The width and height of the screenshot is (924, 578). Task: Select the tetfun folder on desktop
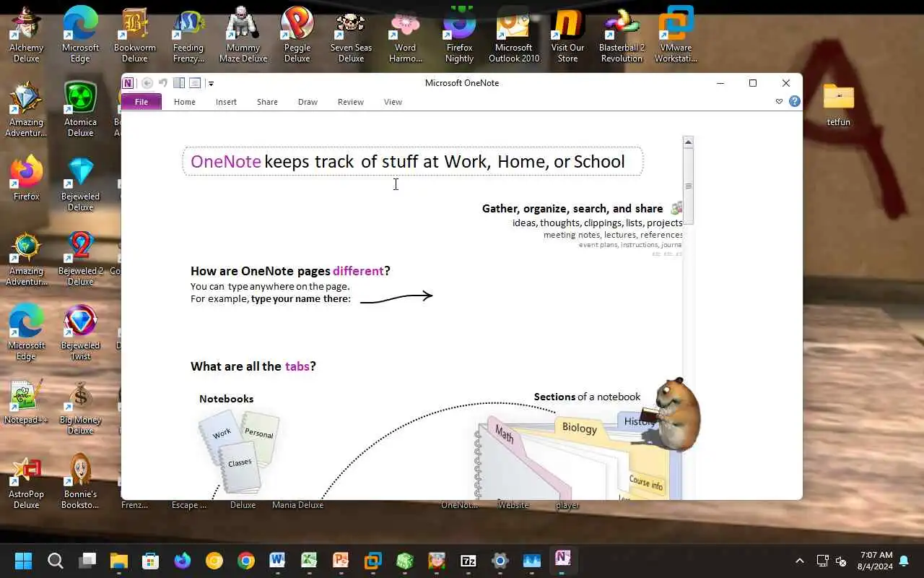pos(838,105)
